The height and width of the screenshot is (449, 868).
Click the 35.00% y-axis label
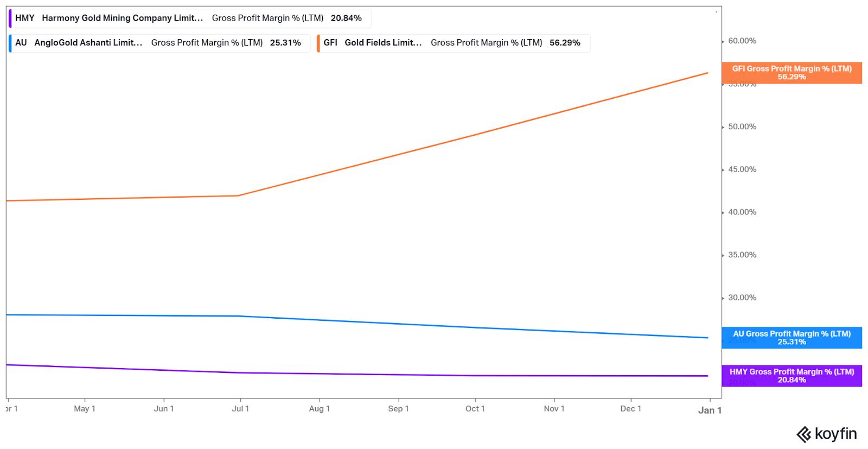point(742,255)
